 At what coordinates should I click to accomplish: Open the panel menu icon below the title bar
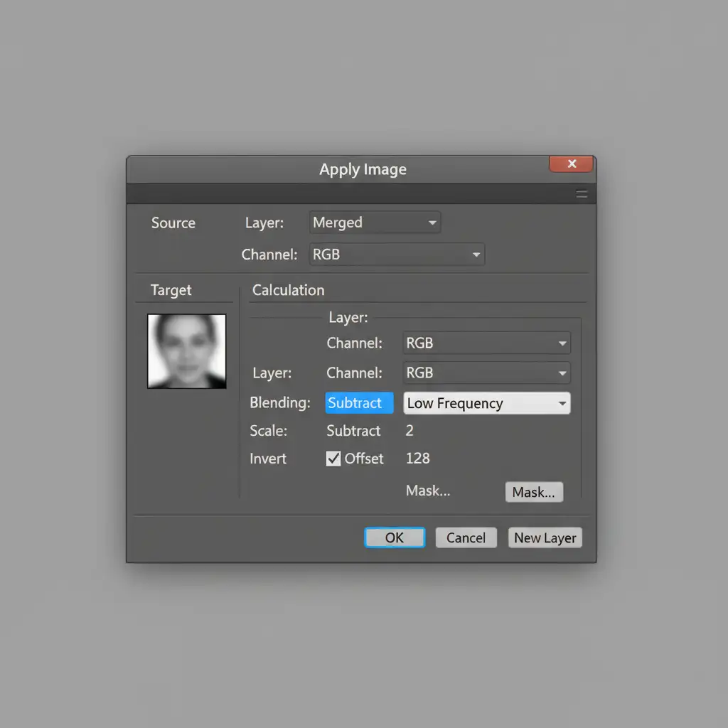pos(582,194)
